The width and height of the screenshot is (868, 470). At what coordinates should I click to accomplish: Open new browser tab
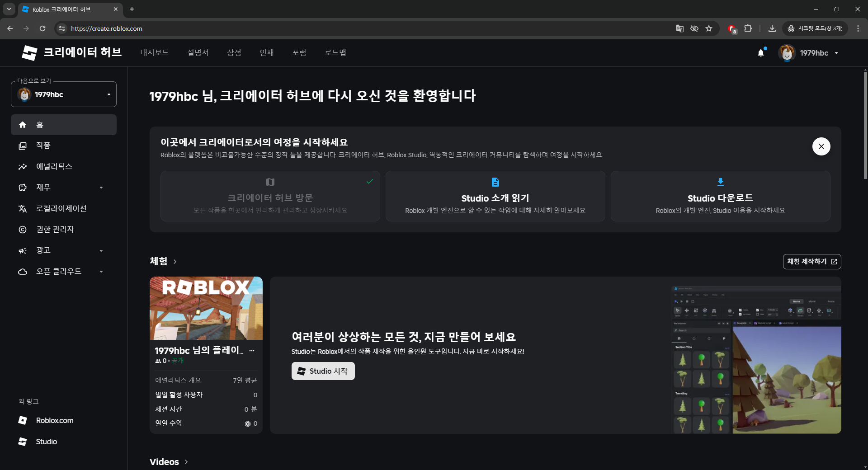(132, 9)
